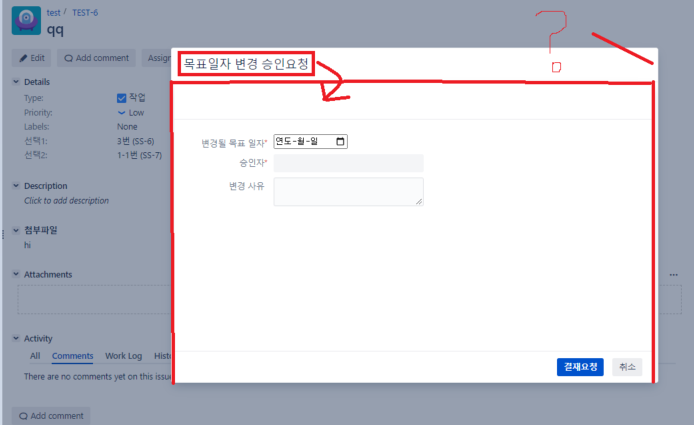Click the 변경 사유 text area
Image resolution: width=694 pixels, height=425 pixels.
coord(349,192)
